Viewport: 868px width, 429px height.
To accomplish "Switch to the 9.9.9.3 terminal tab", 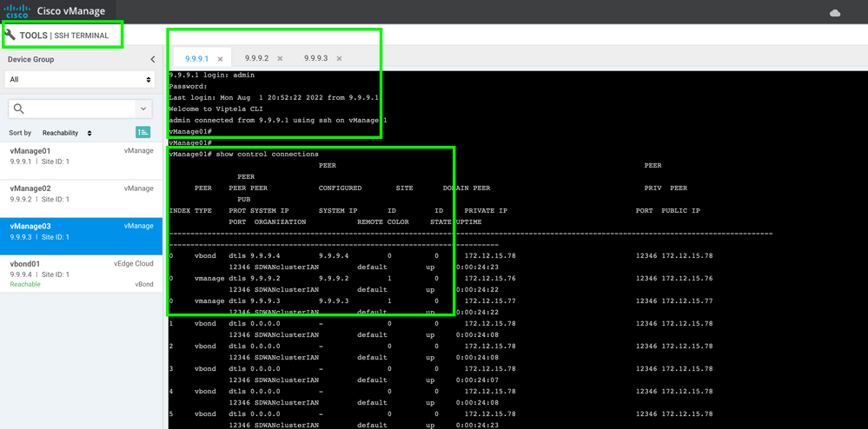I will pos(315,58).
